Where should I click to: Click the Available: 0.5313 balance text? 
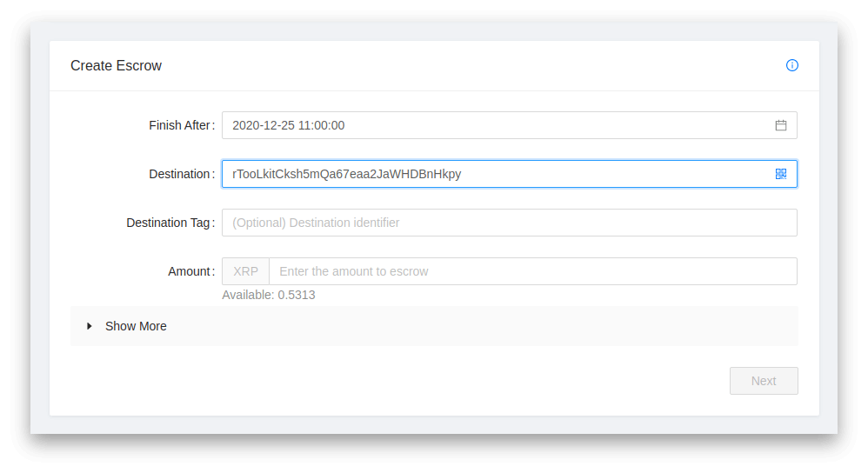pyautogui.click(x=269, y=295)
